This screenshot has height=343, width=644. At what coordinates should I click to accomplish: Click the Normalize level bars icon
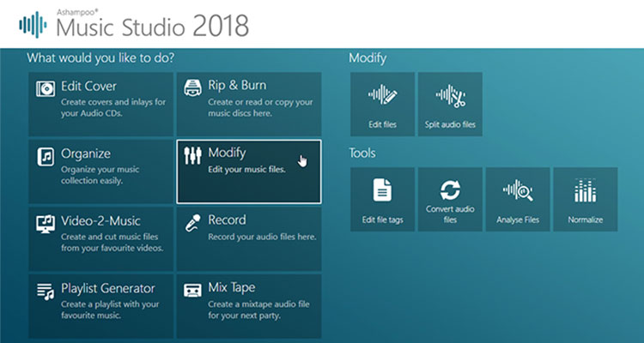tap(586, 190)
